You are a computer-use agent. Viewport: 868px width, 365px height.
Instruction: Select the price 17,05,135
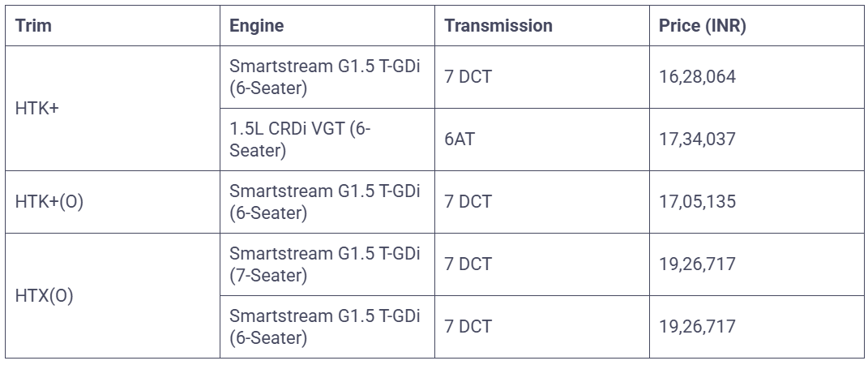(697, 202)
